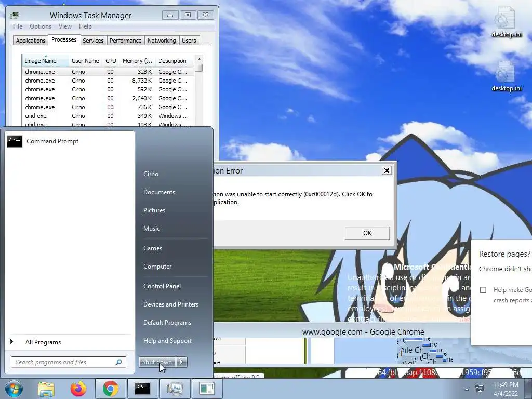
Task: Open the File menu in Task Manager
Action: tap(18, 26)
